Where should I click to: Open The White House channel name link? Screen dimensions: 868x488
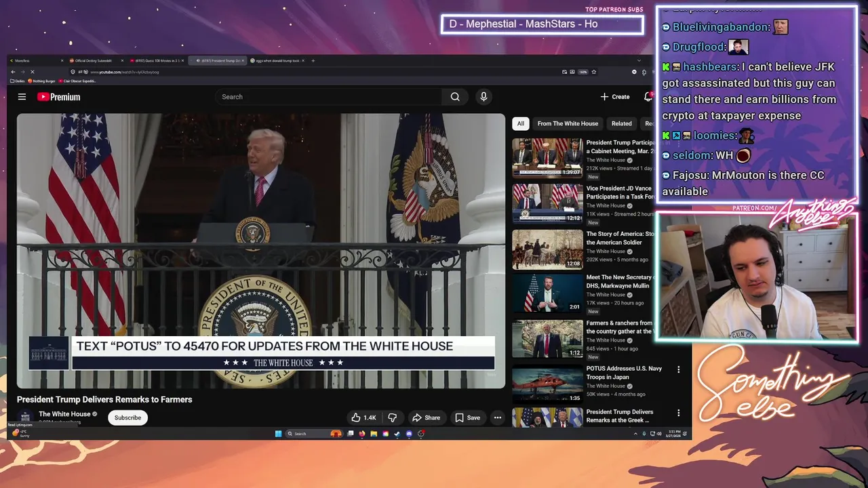64,414
